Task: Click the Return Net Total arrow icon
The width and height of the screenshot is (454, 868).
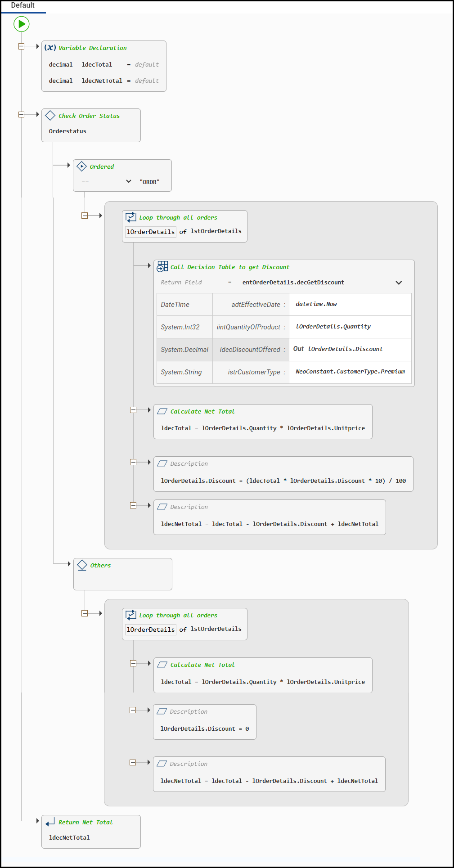Action: pyautogui.click(x=50, y=822)
